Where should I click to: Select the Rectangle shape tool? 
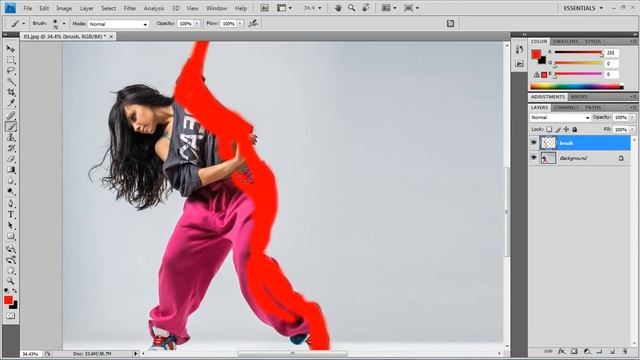[x=11, y=237]
